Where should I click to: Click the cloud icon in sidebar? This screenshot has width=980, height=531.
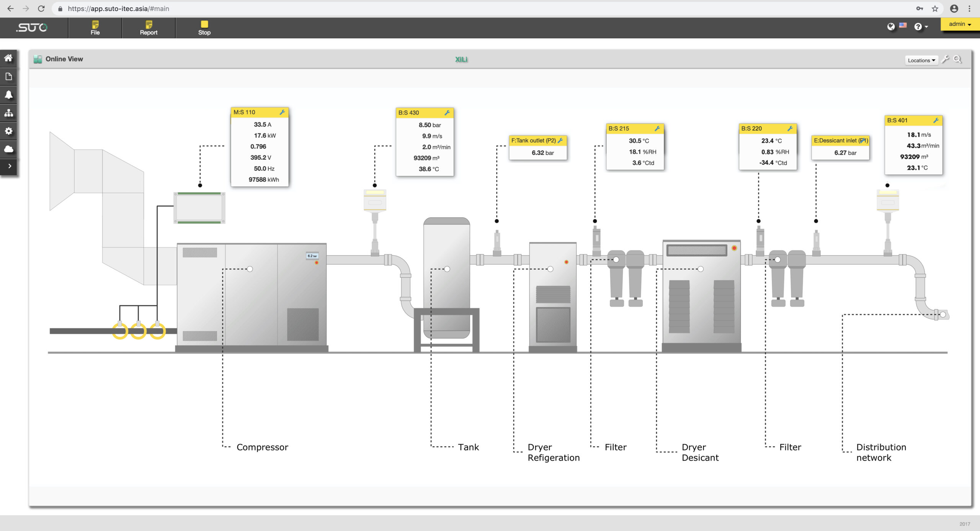tap(8, 149)
